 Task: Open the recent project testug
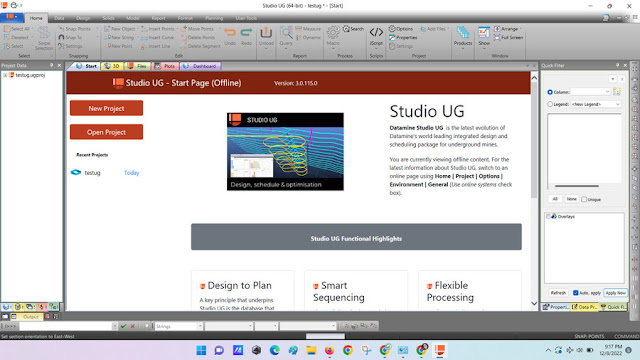click(x=92, y=173)
